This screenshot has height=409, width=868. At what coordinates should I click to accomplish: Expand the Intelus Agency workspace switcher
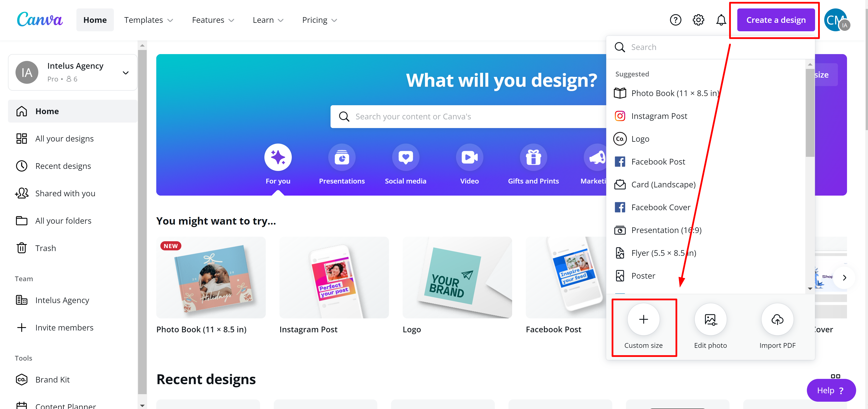[x=125, y=73]
